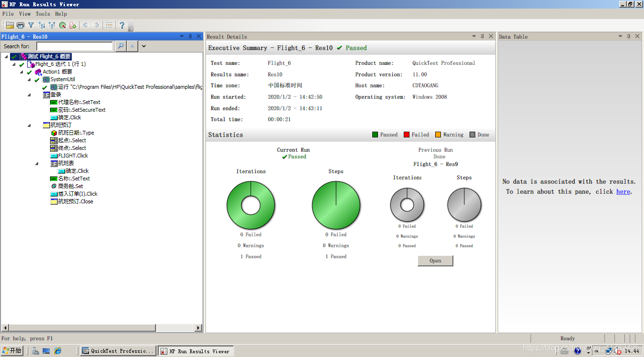Close the Data Table pane

[637, 36]
